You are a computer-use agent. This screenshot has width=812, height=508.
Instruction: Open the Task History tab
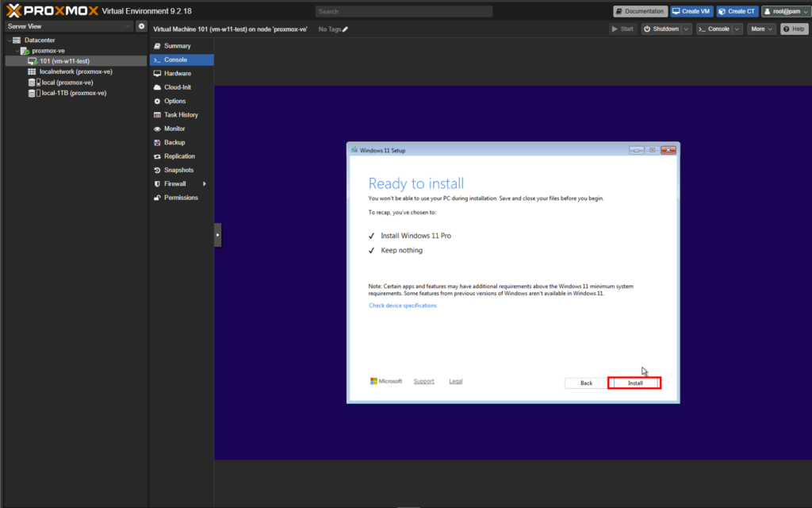coord(182,115)
